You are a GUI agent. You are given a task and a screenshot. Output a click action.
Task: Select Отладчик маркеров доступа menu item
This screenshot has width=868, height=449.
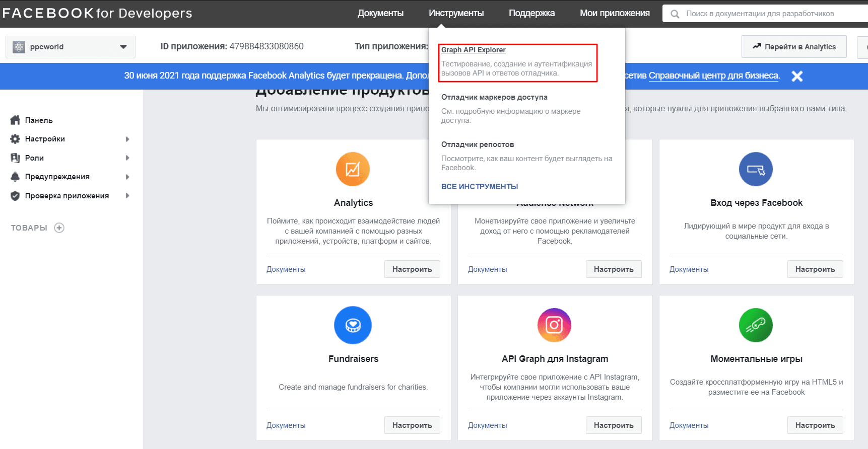click(x=494, y=97)
